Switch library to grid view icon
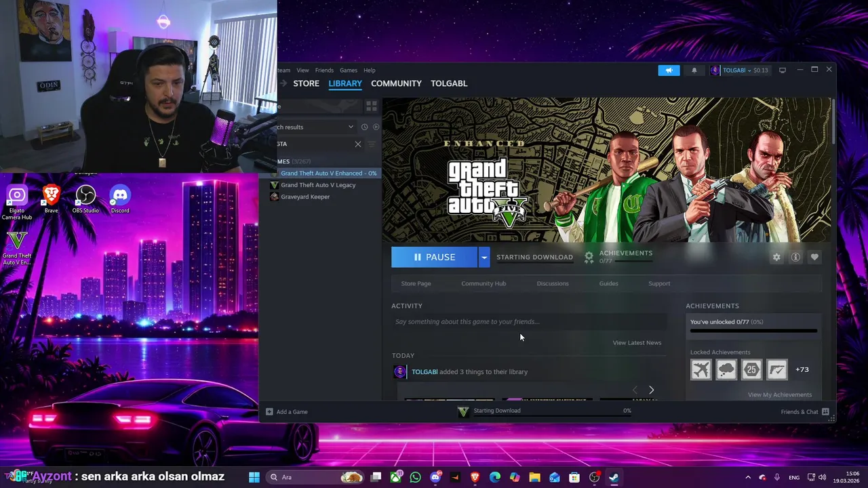This screenshot has width=868, height=488. tap(371, 106)
